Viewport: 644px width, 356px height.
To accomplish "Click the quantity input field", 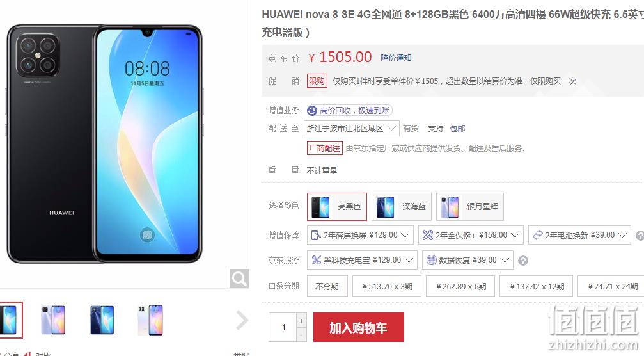I will pos(283,327).
